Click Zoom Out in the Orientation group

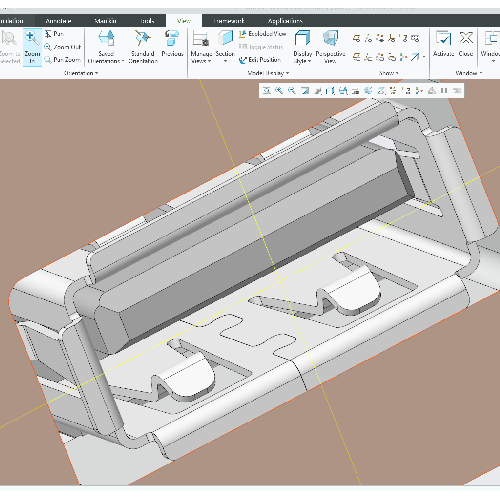(63, 47)
